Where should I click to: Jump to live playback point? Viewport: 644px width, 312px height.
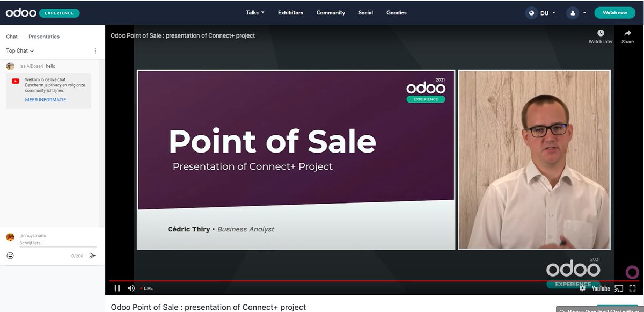click(x=146, y=288)
